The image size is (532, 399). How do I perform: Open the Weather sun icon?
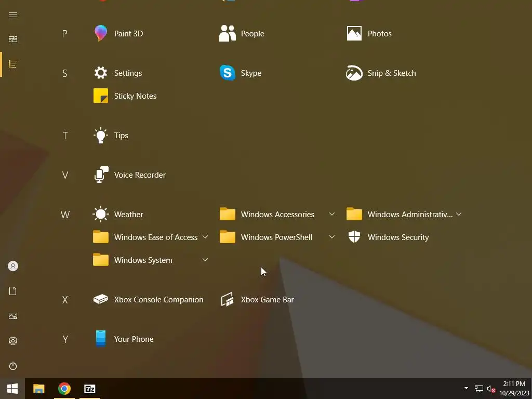(101, 215)
